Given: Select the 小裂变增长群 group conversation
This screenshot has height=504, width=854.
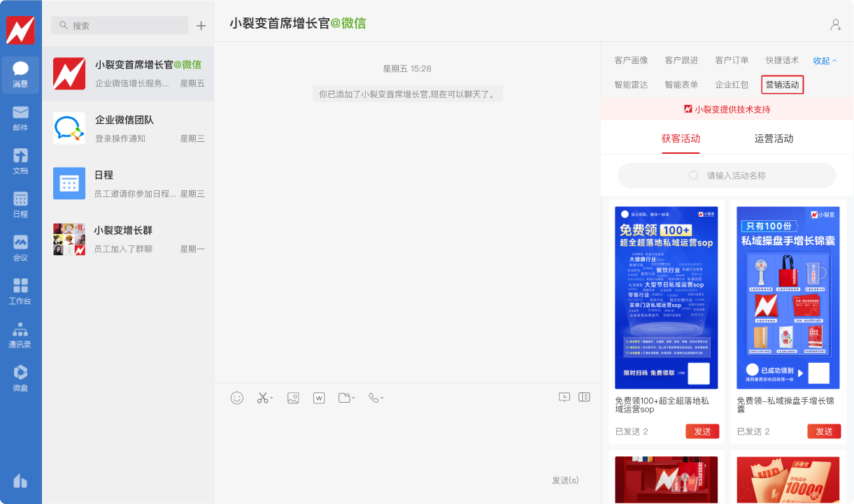Looking at the screenshot, I should click(x=128, y=239).
